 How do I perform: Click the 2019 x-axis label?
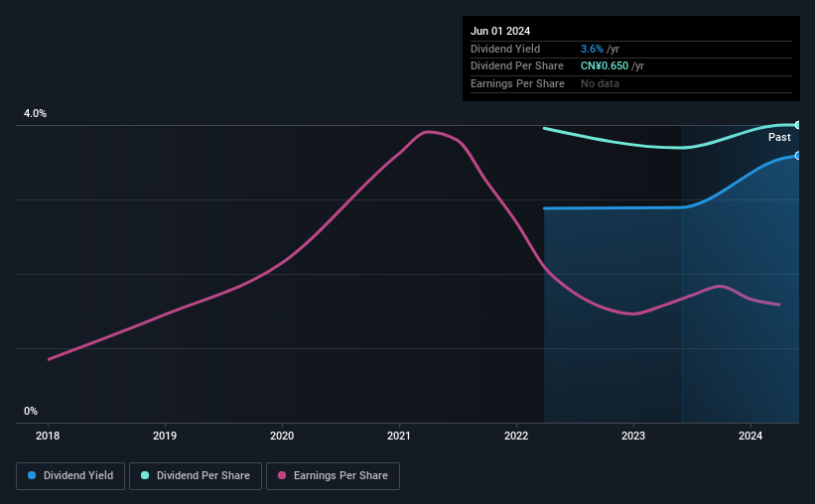point(165,436)
